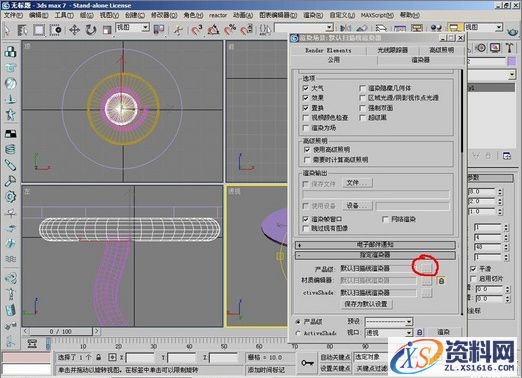The height and width of the screenshot is (378, 522).
Task: Open the Modifier List dropdown
Action: click(491, 75)
